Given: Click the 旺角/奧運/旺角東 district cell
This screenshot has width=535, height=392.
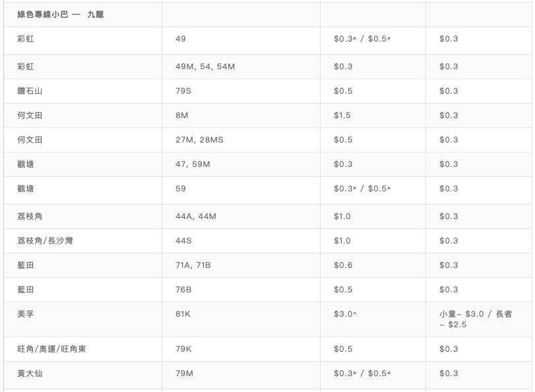Looking at the screenshot, I should coord(51,349).
